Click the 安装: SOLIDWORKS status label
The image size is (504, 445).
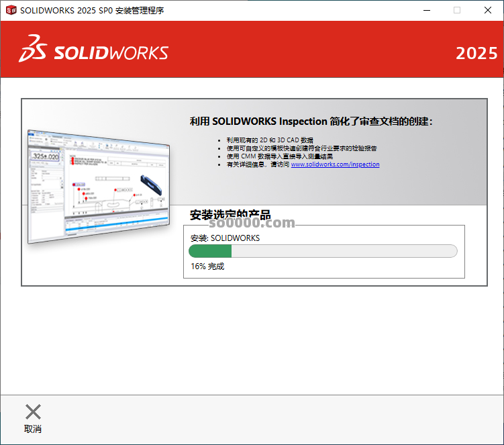pos(225,238)
